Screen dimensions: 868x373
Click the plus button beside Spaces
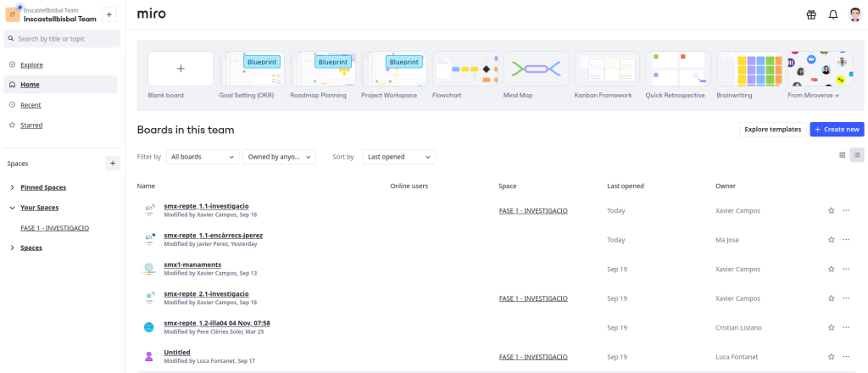pyautogui.click(x=112, y=164)
